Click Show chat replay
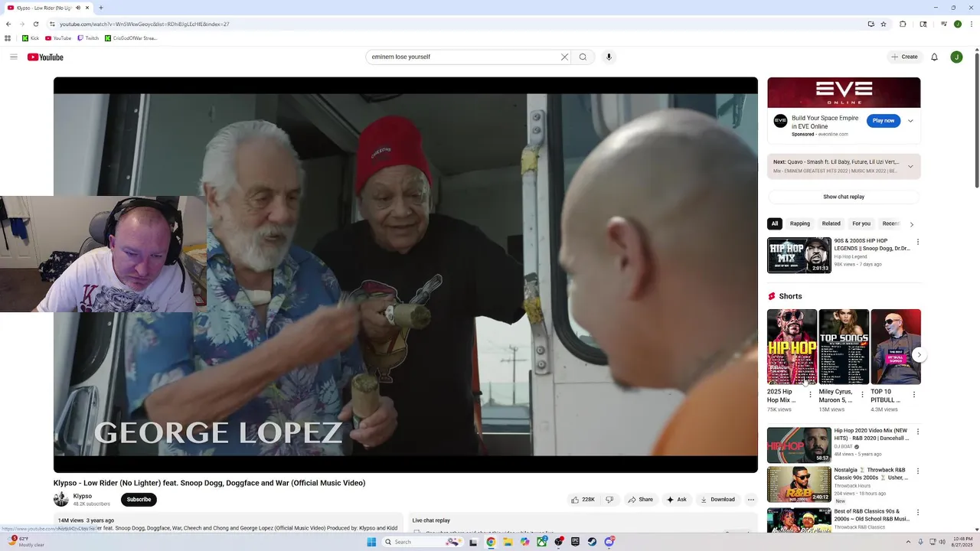The image size is (980, 551). (x=844, y=197)
